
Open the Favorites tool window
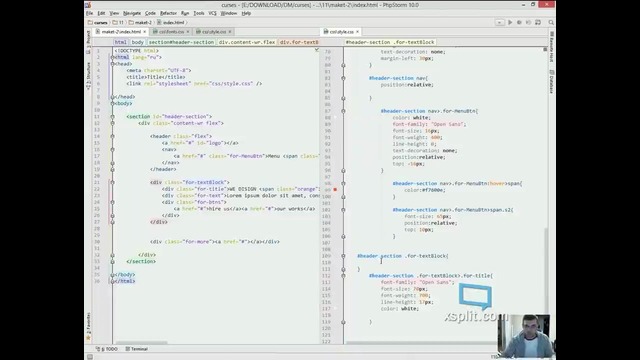tap(89, 326)
